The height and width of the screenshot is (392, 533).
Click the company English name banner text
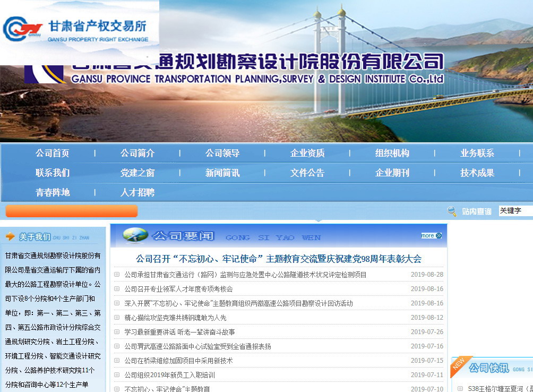pyautogui.click(x=257, y=79)
